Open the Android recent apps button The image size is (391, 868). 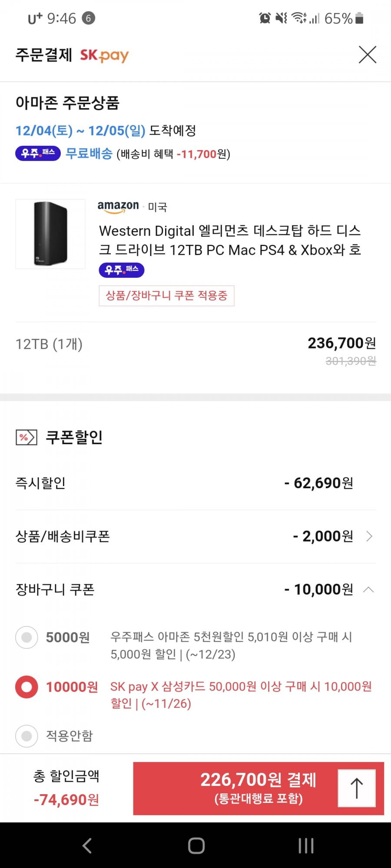coord(306,845)
